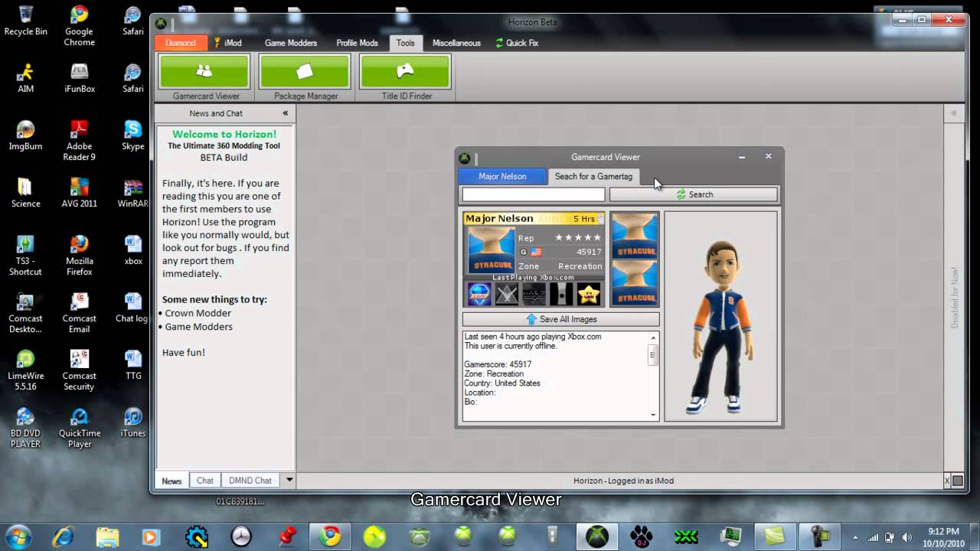Select the gold star badge icon
Viewport: 980px width, 551px height.
[588, 294]
